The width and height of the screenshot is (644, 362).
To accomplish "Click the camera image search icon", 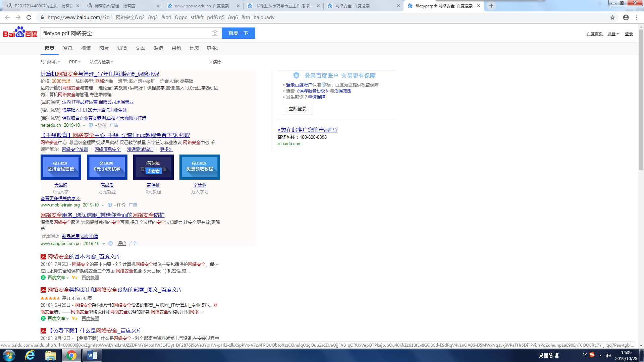I will [215, 33].
